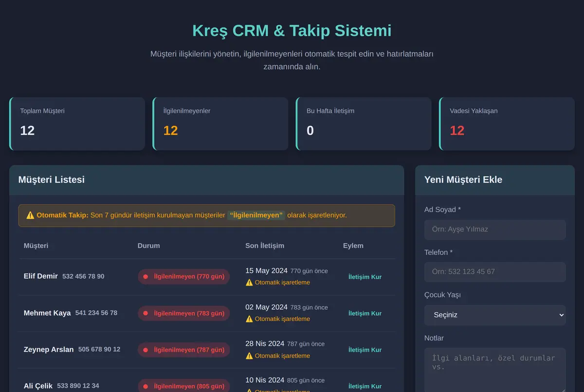Viewport: 584px width, 392px height.
Task: Click İlgilenilmeyen (805 gün) status badge
Action: [x=183, y=386]
